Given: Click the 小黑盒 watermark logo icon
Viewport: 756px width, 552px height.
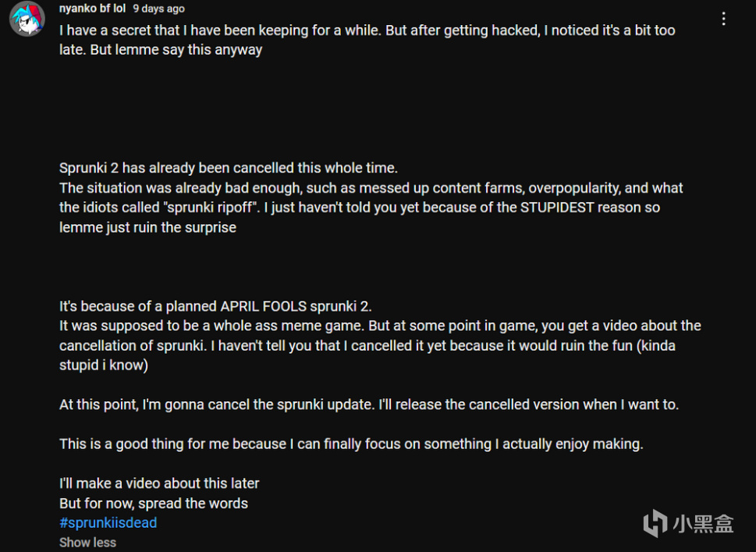Looking at the screenshot, I should (655, 523).
